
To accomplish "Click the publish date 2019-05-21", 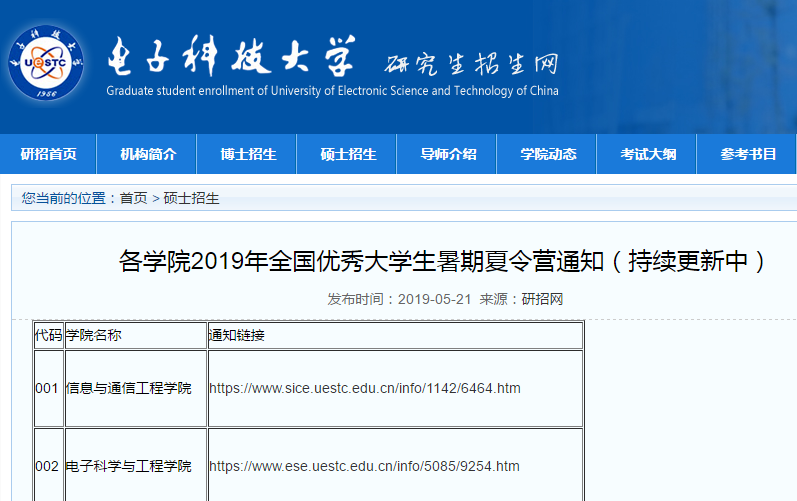I will [435, 299].
